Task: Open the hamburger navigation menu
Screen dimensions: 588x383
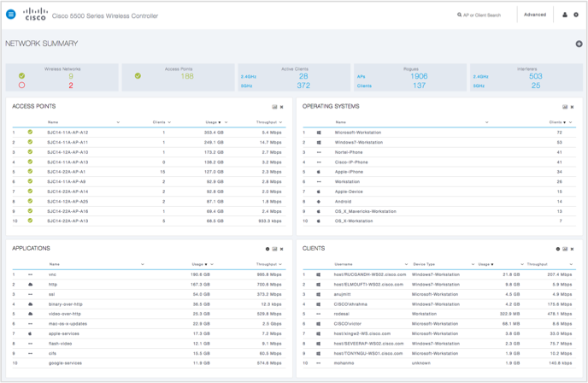Action: click(x=11, y=15)
